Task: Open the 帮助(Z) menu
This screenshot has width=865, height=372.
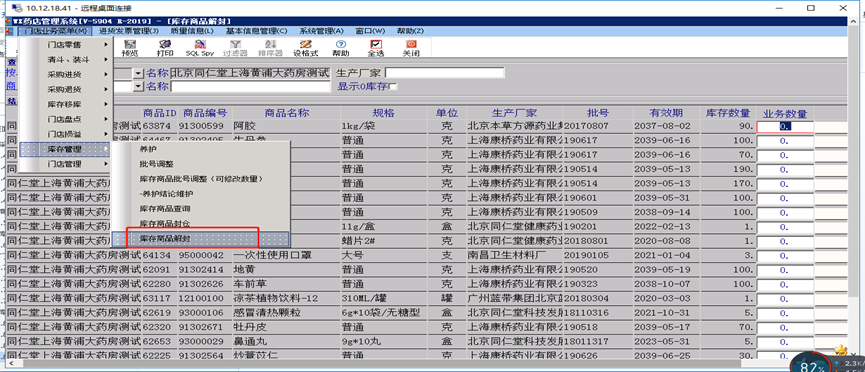Action: coord(410,31)
